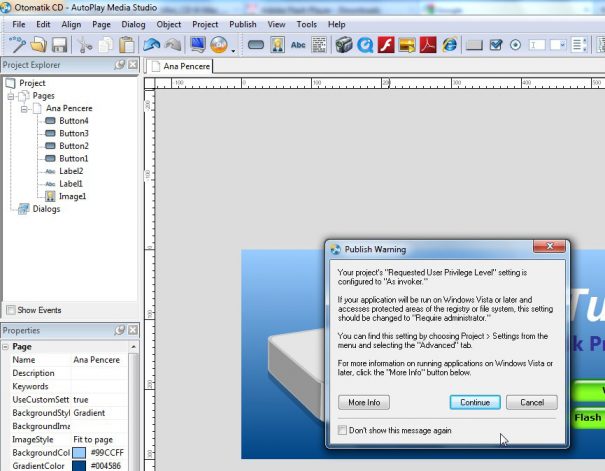Insert a new Button object from toolbar
The image size is (605, 471).
tap(256, 45)
